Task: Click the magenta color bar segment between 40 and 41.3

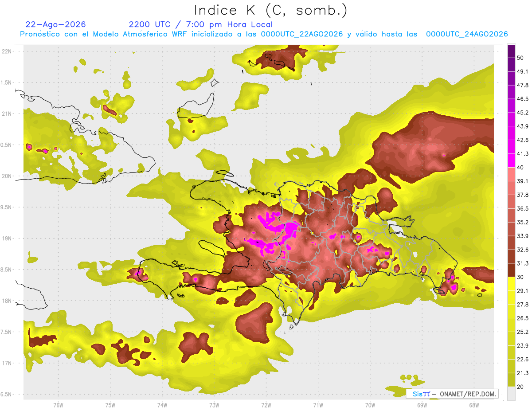Action: [x=511, y=160]
